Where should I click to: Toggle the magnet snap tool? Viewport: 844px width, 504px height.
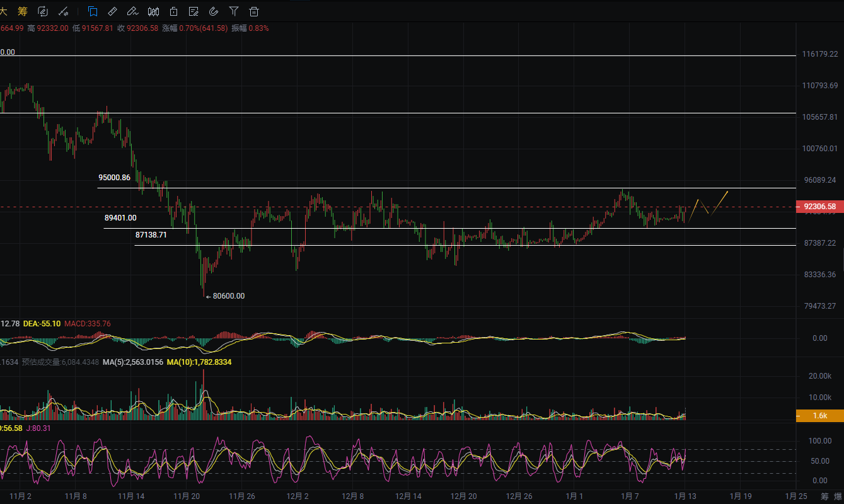(214, 11)
